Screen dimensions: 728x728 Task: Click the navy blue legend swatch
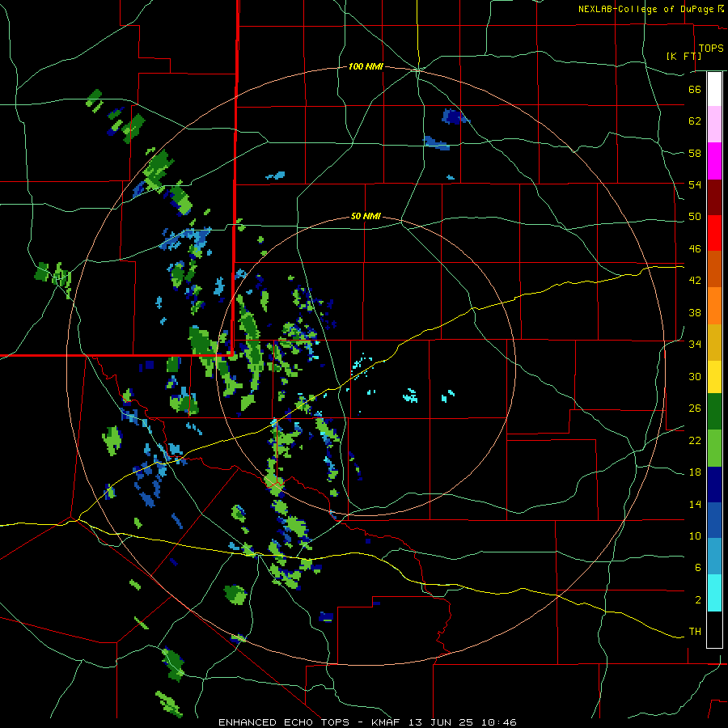tap(714, 485)
